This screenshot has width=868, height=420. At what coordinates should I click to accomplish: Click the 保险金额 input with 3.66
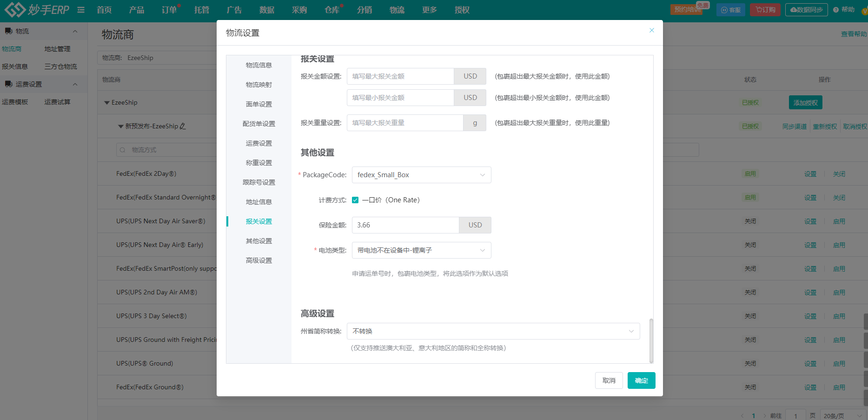405,225
